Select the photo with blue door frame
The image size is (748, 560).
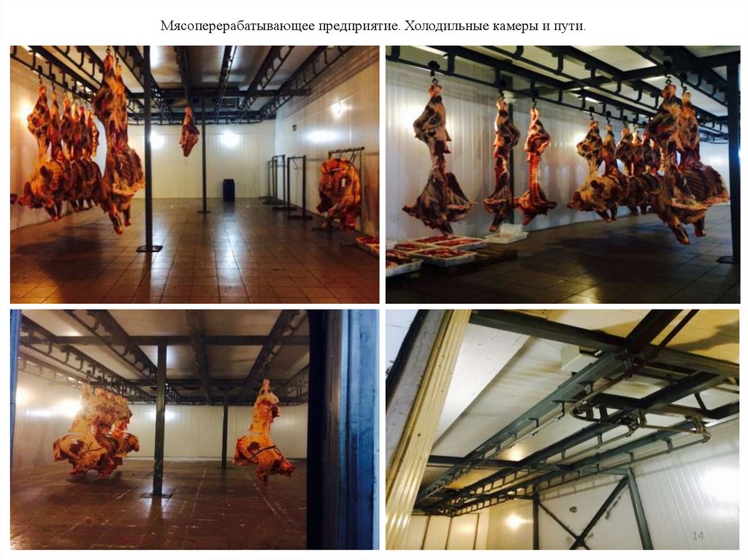point(194,429)
